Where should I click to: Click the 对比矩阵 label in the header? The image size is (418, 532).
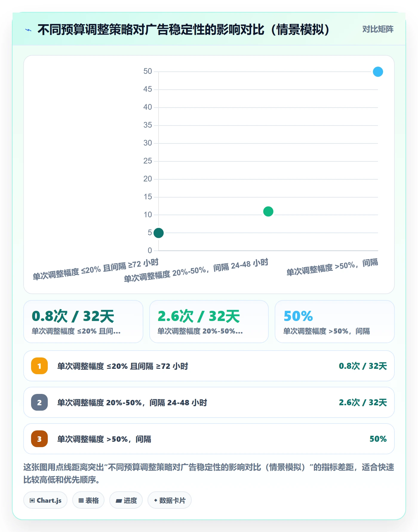(x=378, y=29)
